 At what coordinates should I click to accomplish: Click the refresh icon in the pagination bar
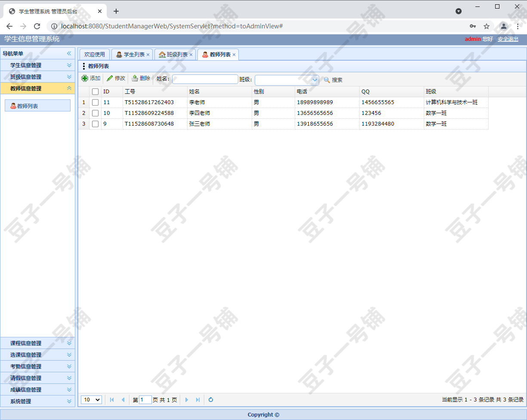210,400
